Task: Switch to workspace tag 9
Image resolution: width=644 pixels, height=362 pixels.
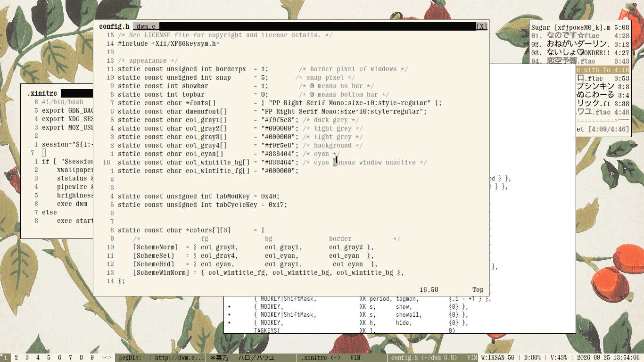Action: point(92,358)
